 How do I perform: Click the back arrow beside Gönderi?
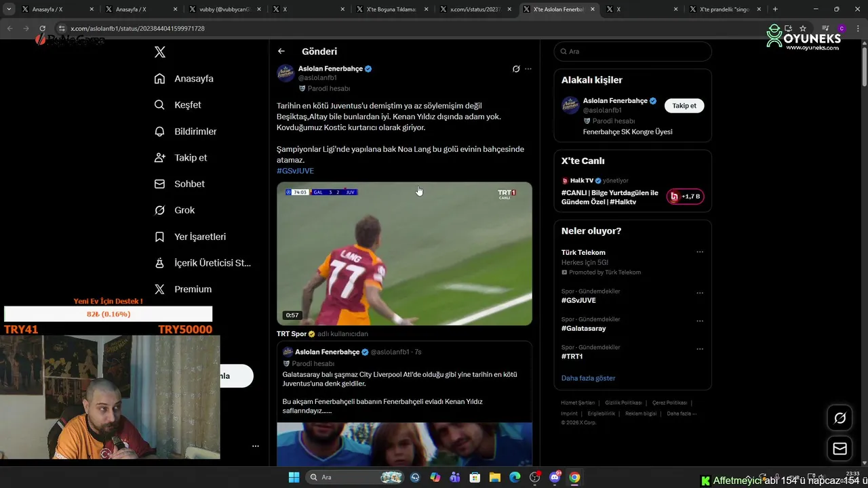tap(281, 52)
